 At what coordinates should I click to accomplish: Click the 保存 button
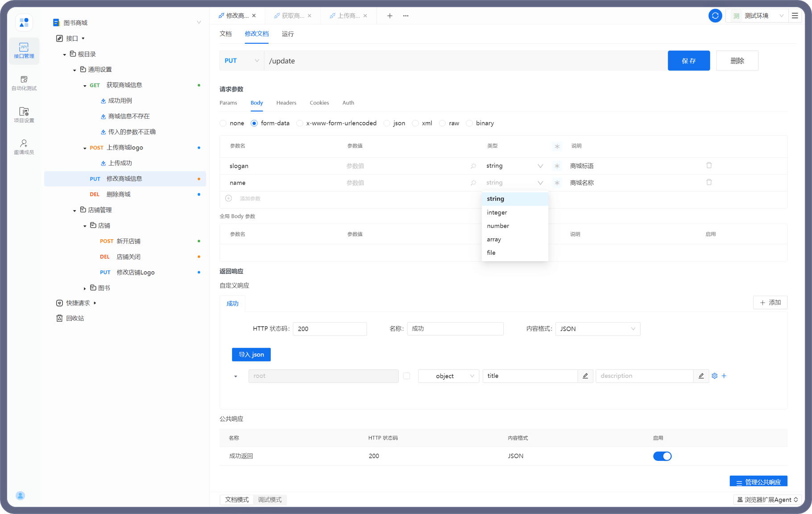(689, 61)
